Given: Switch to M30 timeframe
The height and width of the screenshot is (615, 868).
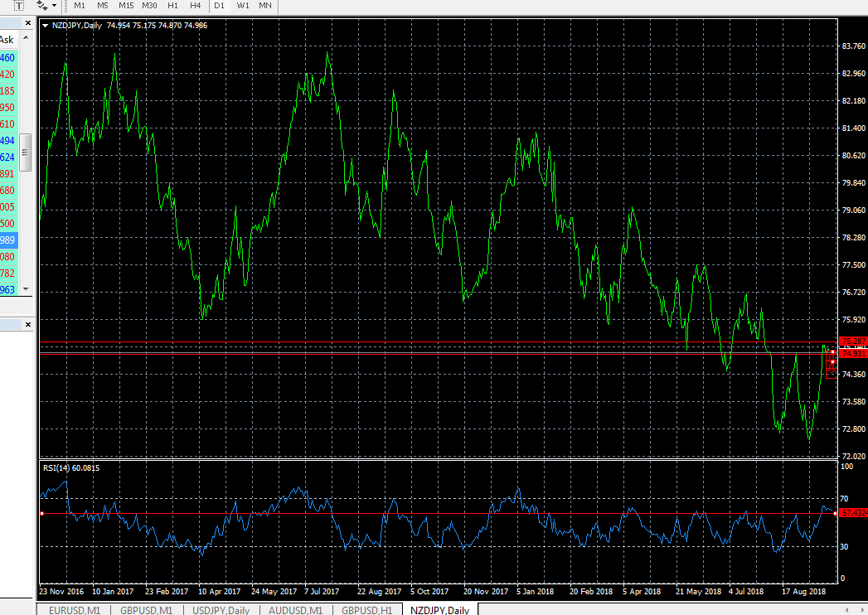Looking at the screenshot, I should pyautogui.click(x=149, y=6).
